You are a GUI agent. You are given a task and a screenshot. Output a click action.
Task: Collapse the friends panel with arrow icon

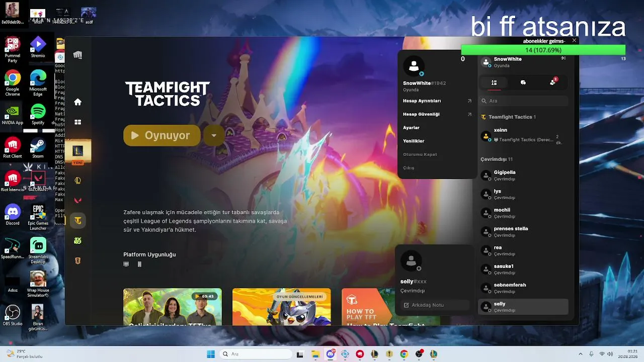click(x=563, y=58)
